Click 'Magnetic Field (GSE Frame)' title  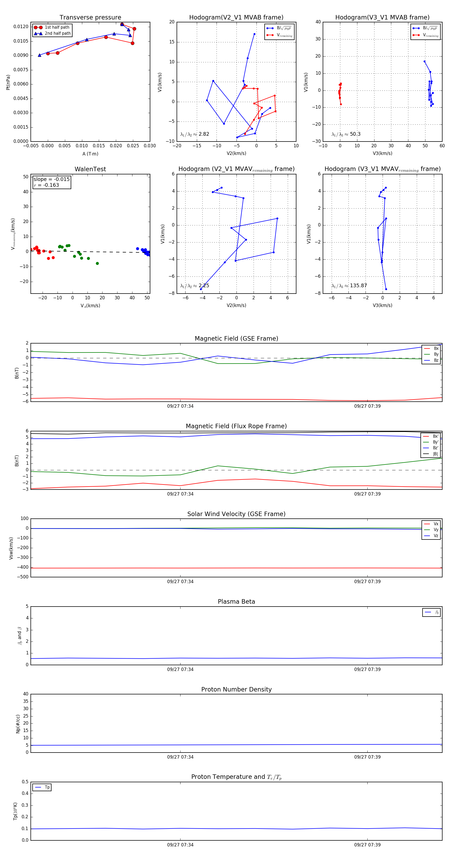pyautogui.click(x=236, y=339)
